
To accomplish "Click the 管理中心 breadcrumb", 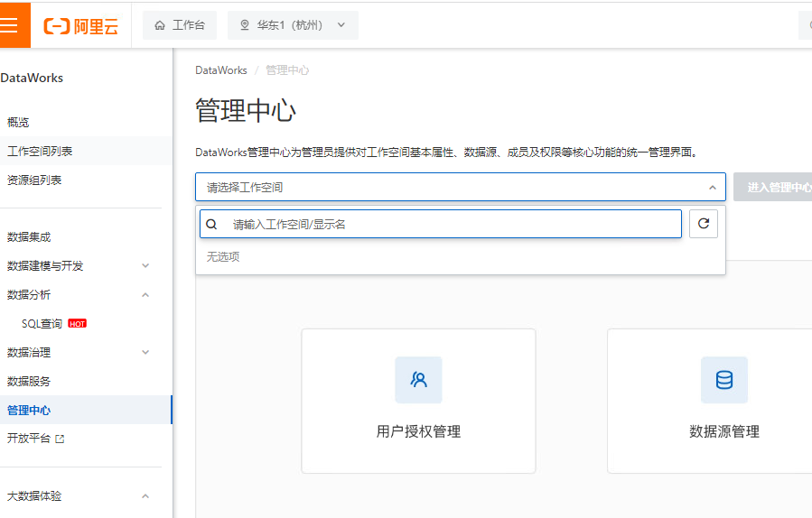I will [x=287, y=70].
